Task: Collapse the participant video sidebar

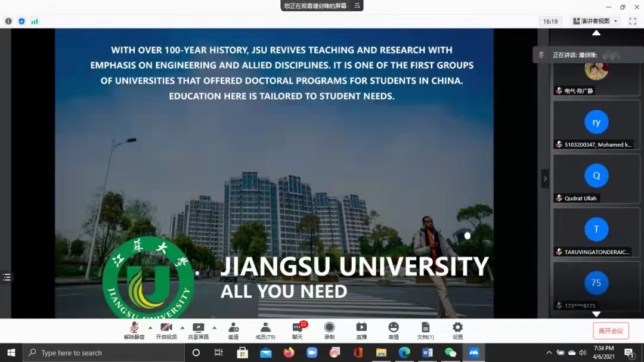Action: click(544, 178)
